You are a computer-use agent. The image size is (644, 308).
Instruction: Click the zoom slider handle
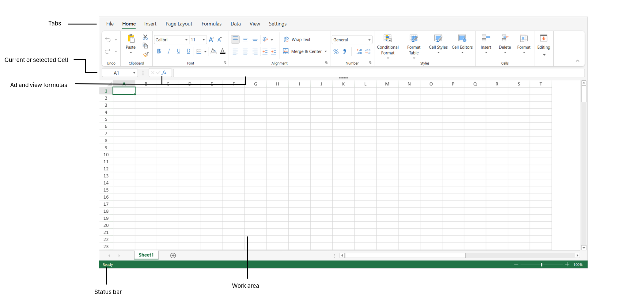pos(542,264)
